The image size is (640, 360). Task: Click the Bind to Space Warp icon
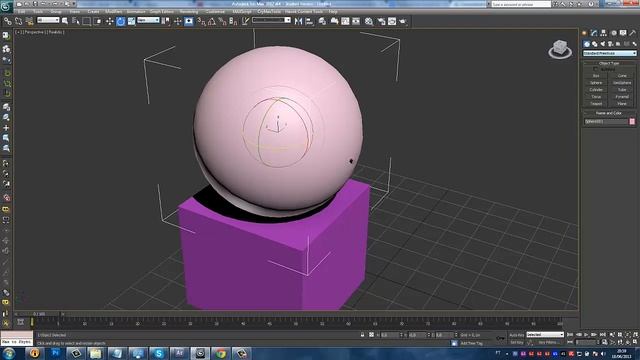pyautogui.click(x=29, y=21)
